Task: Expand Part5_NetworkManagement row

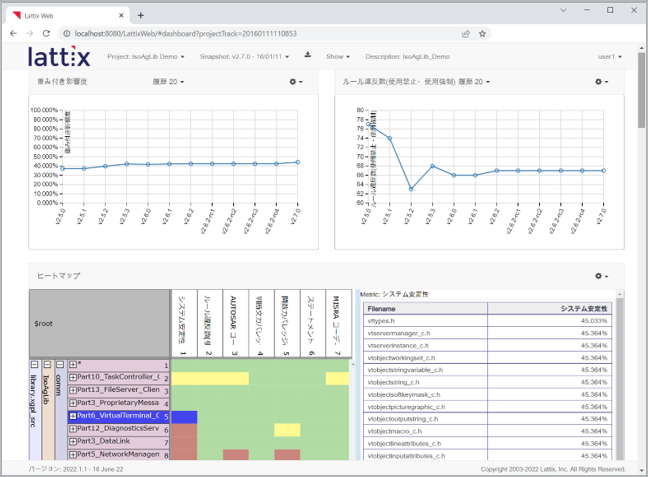Action: pos(73,455)
